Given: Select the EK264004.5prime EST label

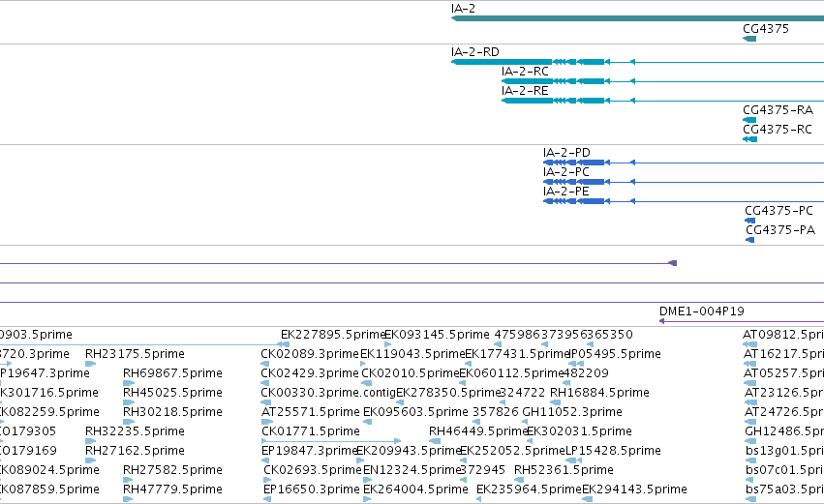Looking at the screenshot, I should tap(415, 489).
